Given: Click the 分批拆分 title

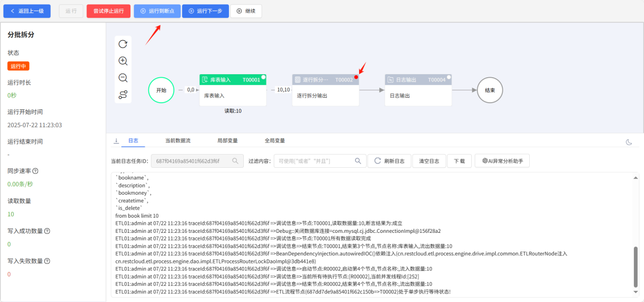Looking at the screenshot, I should [21, 35].
